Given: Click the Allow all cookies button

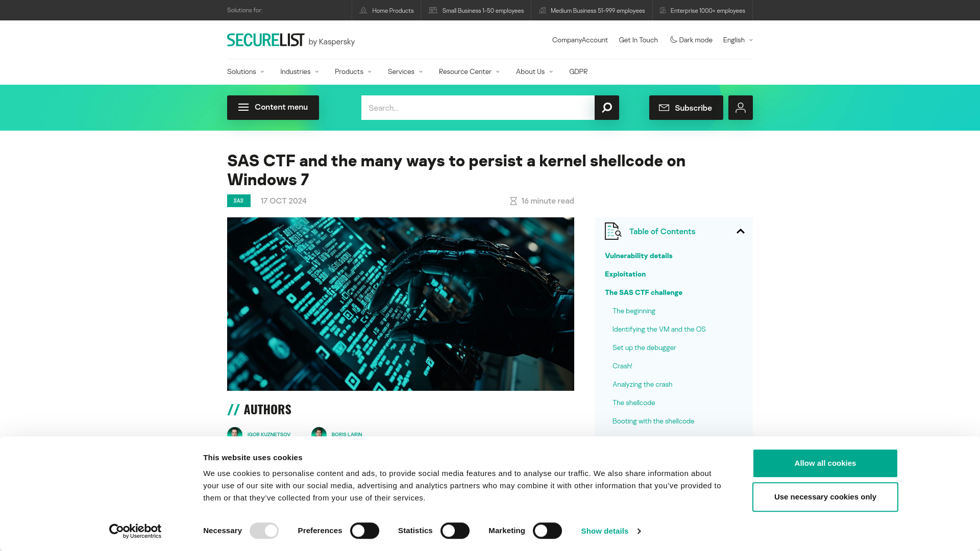Looking at the screenshot, I should 825,464.
